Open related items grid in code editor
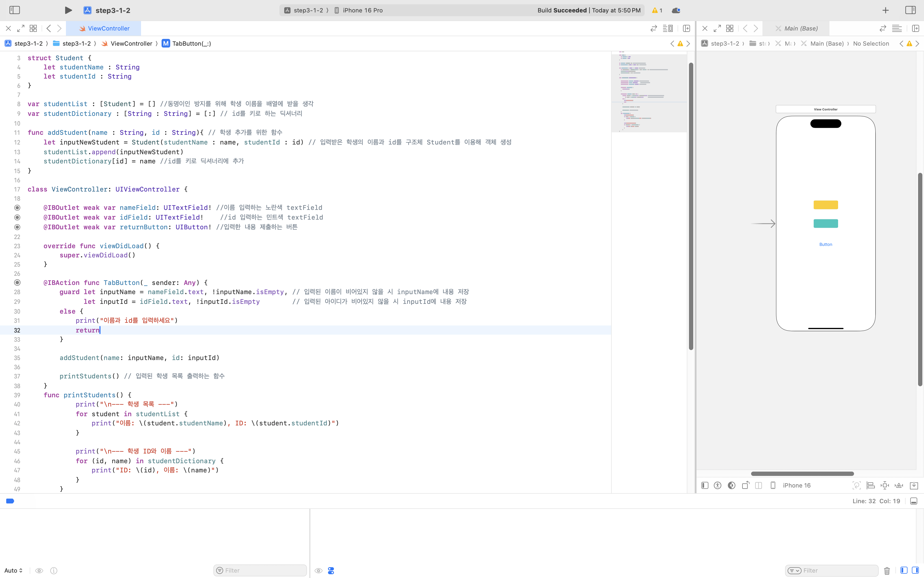This screenshot has height=578, width=924. click(x=33, y=28)
